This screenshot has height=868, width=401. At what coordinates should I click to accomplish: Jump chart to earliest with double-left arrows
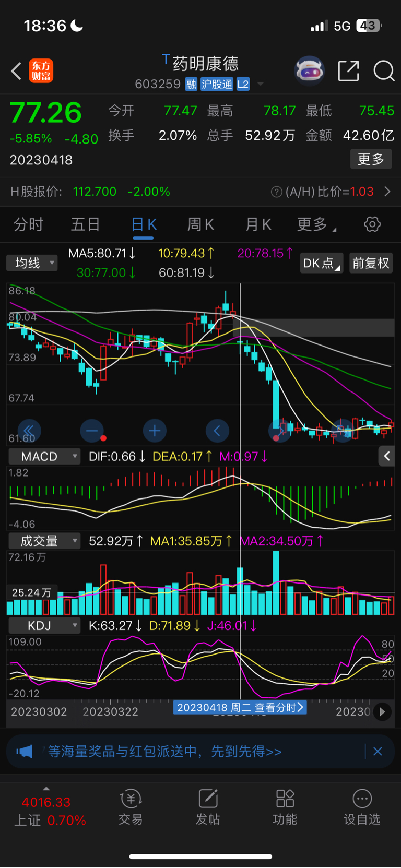point(29,431)
